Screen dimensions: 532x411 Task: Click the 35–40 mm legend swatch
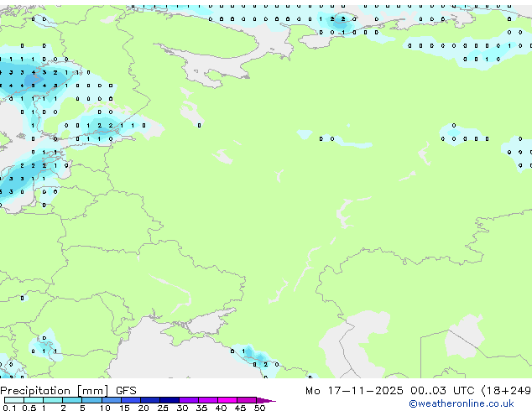tap(207, 400)
